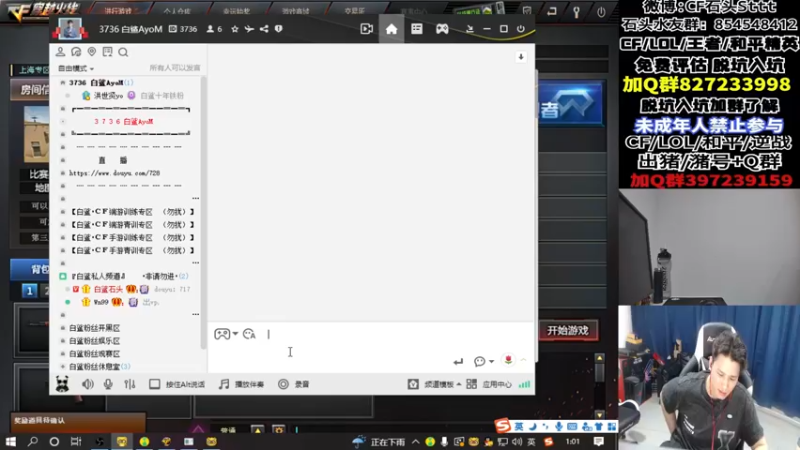Click 播放伴奏 play accompaniment button
This screenshot has height=450, width=800.
(241, 384)
